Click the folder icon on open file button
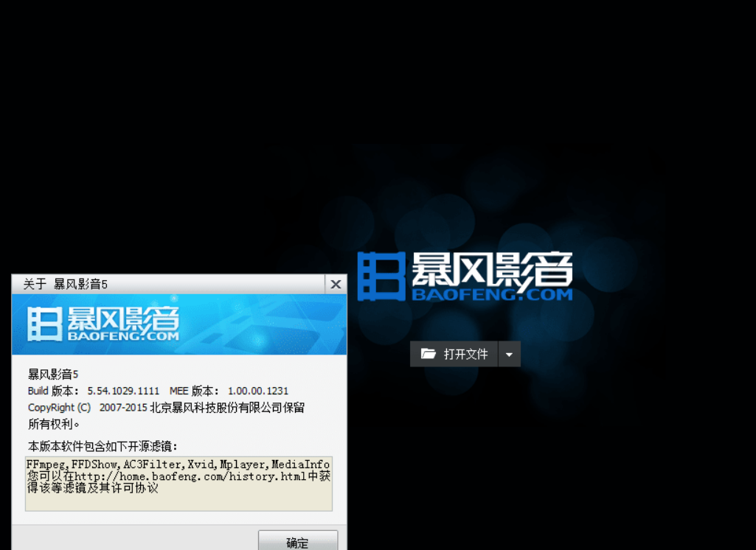The height and width of the screenshot is (550, 756). (x=428, y=354)
